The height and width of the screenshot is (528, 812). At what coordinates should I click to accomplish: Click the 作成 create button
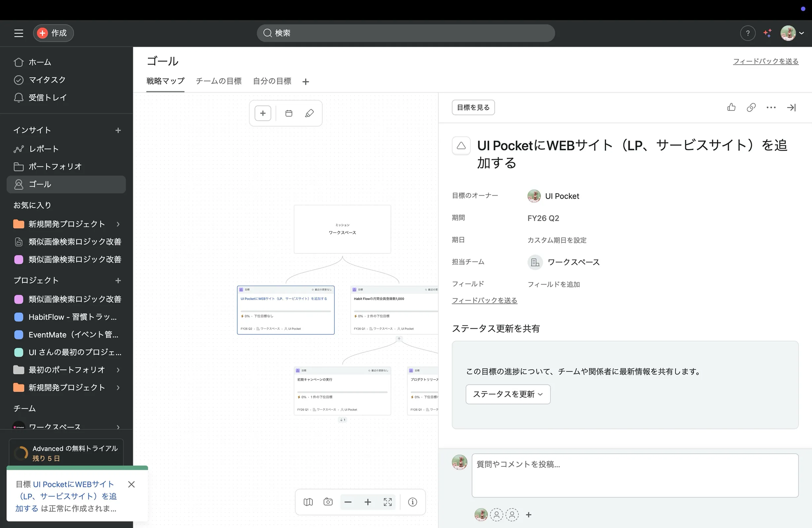coord(53,33)
